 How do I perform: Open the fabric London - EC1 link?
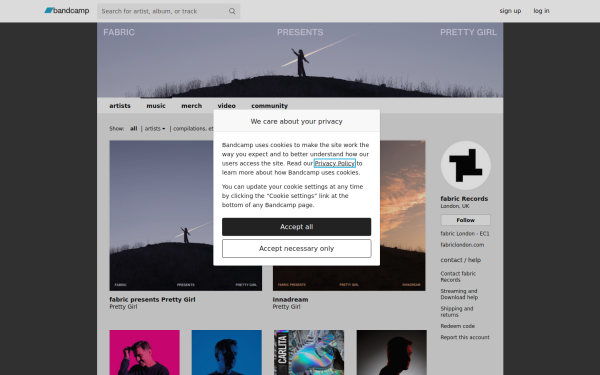pyautogui.click(x=465, y=233)
